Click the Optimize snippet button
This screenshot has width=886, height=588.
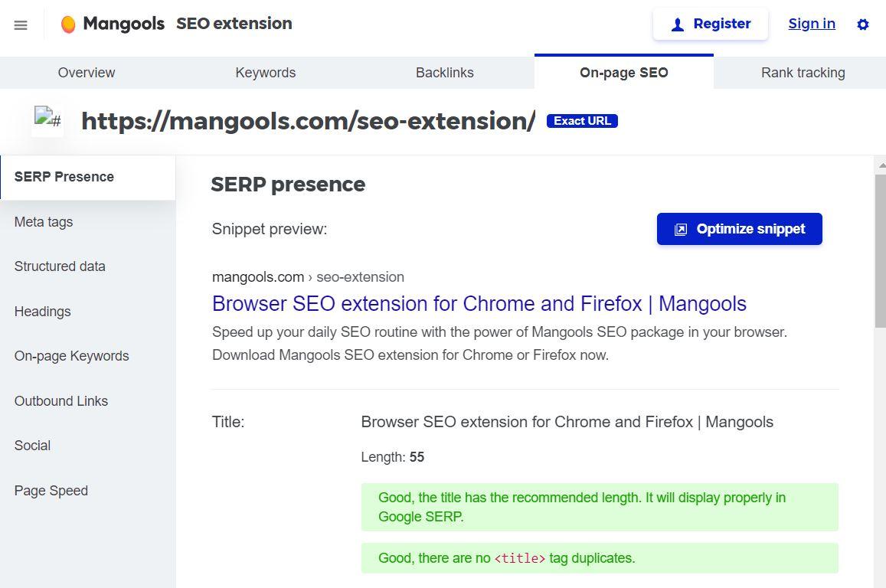[x=739, y=229]
